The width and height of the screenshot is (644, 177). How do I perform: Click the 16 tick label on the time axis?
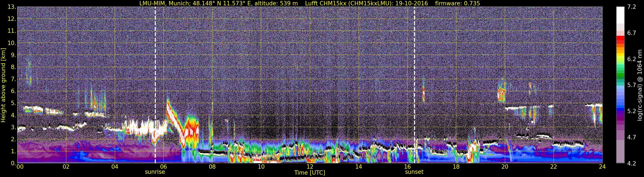[407, 167]
